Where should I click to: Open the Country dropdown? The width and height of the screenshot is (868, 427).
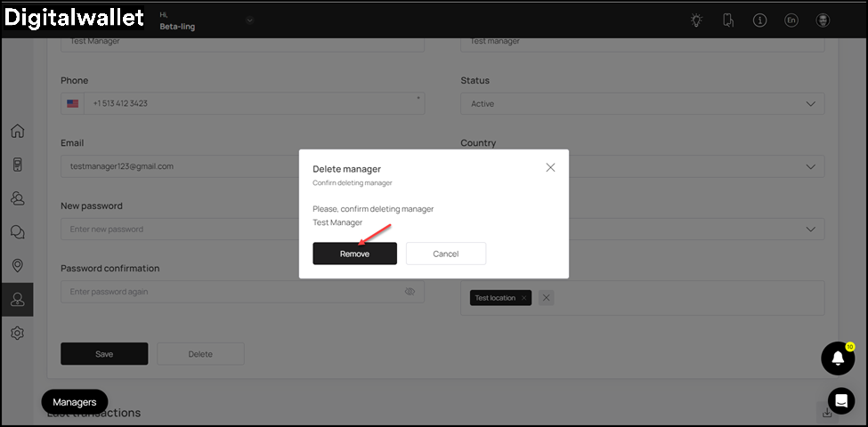click(642, 166)
